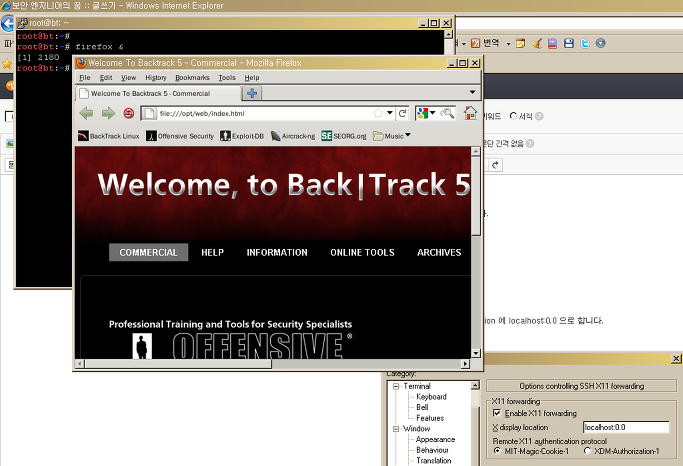Click the round blue icon in IE toolbar

pos(600,43)
